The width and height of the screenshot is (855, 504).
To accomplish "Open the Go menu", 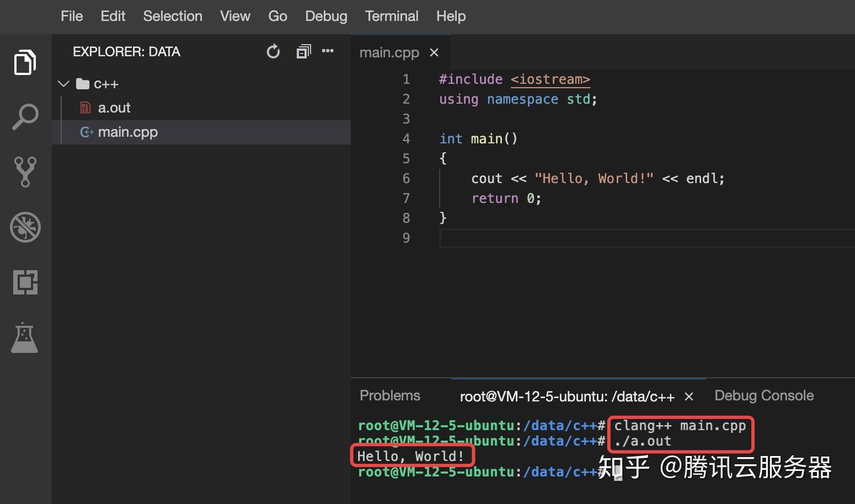I will pos(277,16).
